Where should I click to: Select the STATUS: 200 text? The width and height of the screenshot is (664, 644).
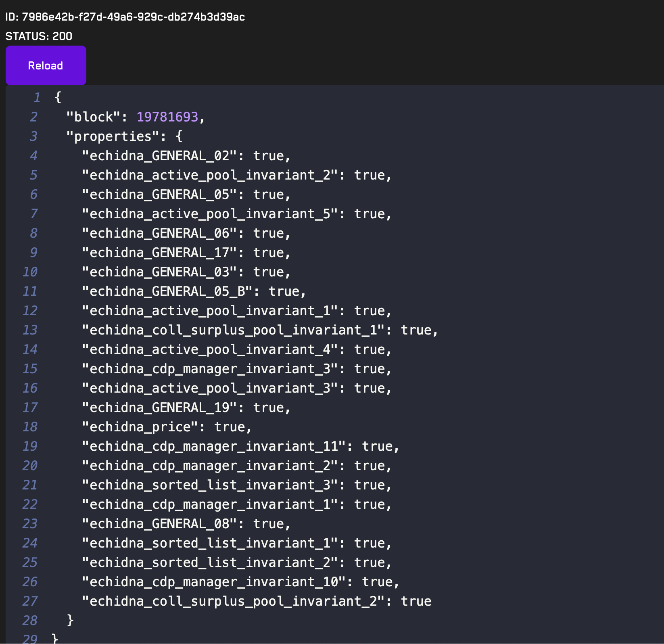tap(39, 36)
